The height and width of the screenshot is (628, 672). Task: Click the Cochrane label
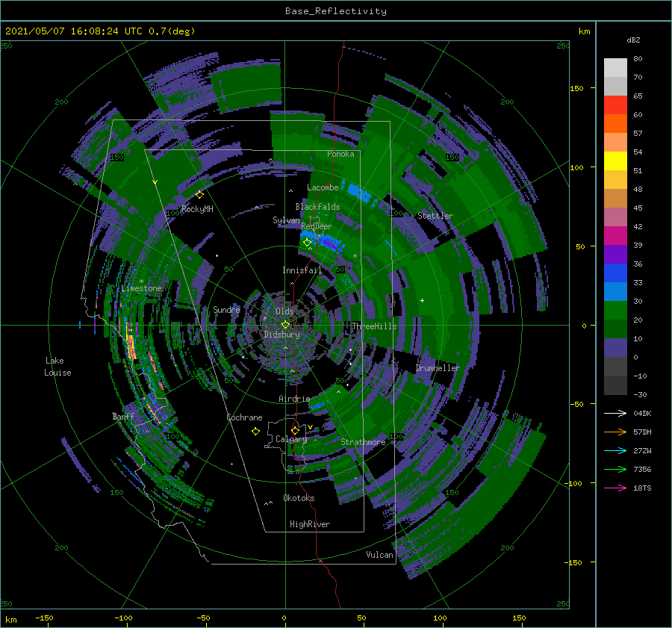pyautogui.click(x=244, y=417)
